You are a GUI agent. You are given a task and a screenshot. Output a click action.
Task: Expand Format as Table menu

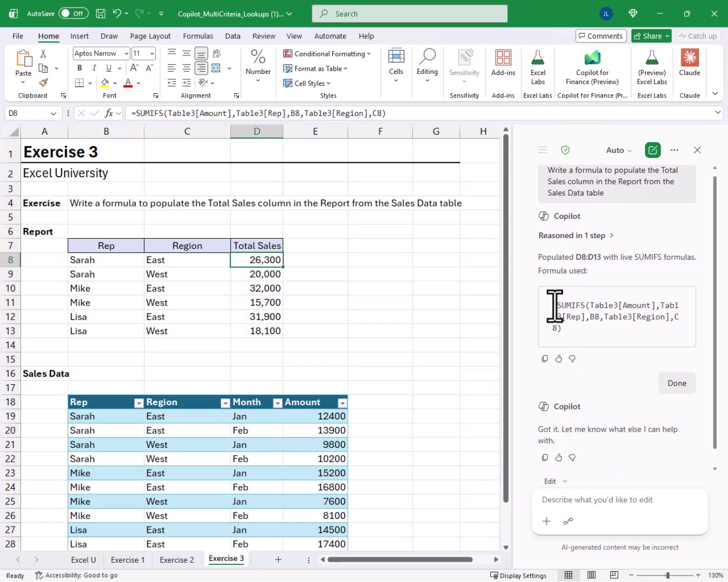(315, 68)
